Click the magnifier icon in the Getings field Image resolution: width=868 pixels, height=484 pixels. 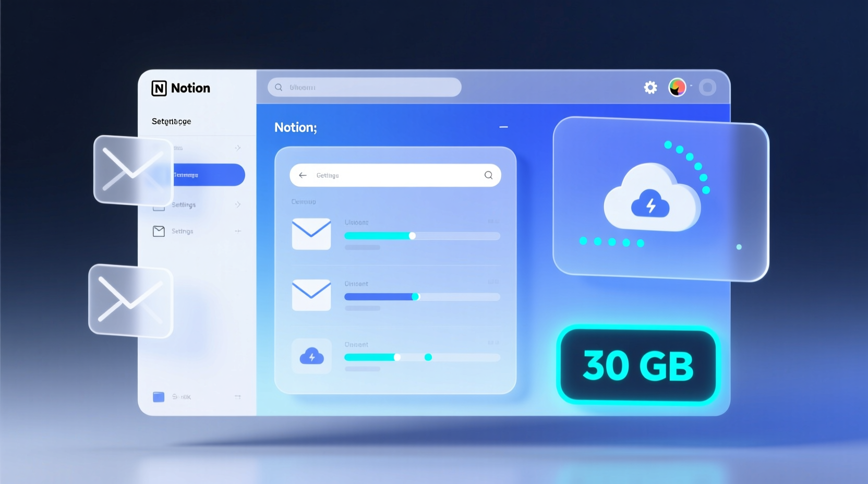(488, 175)
